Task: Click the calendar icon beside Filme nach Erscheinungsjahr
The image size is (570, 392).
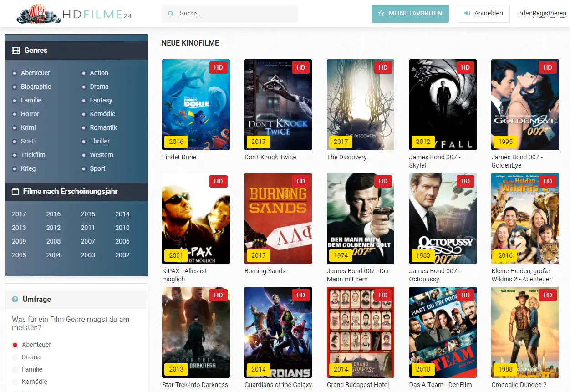Action: [x=15, y=192]
